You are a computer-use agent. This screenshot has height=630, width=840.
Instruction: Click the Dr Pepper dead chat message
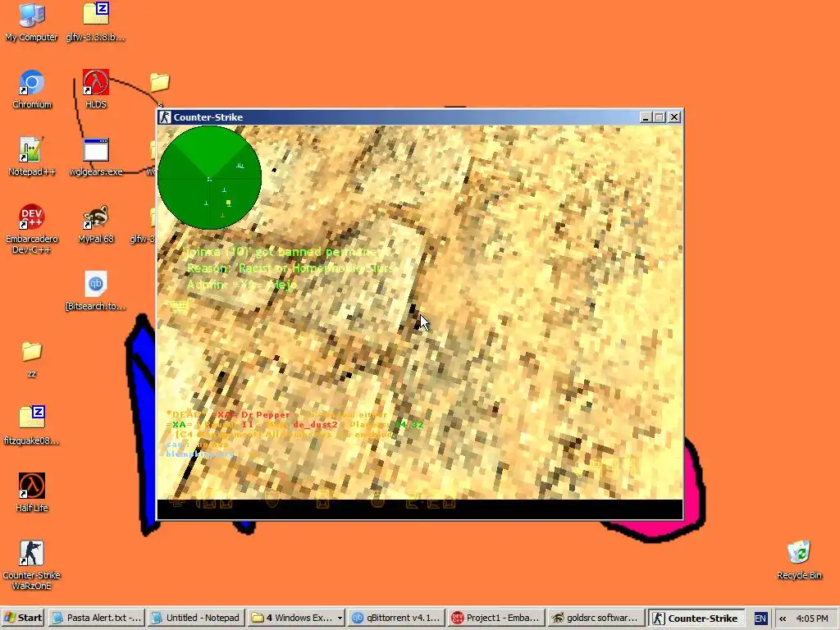[x=276, y=414]
